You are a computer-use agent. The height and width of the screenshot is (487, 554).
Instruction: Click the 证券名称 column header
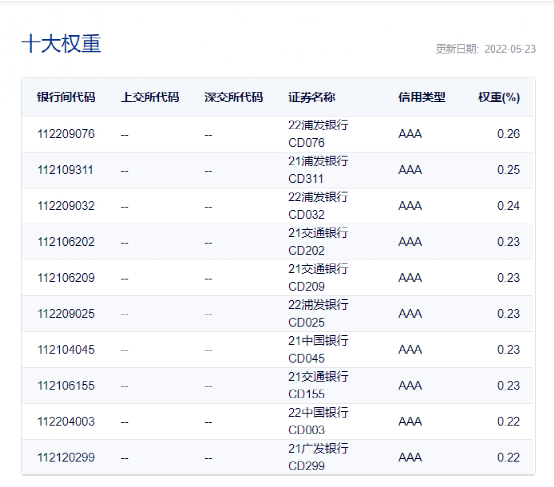click(312, 97)
